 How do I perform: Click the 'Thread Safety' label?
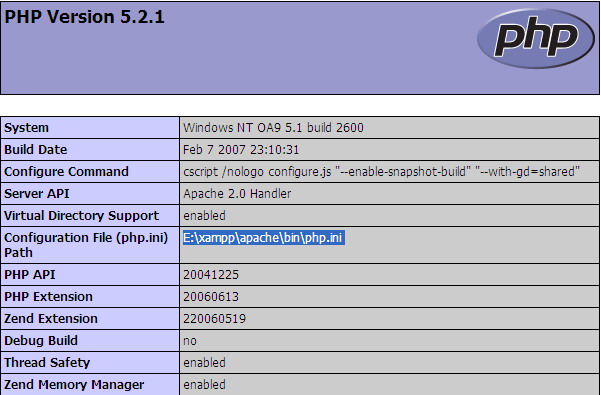tap(47, 362)
